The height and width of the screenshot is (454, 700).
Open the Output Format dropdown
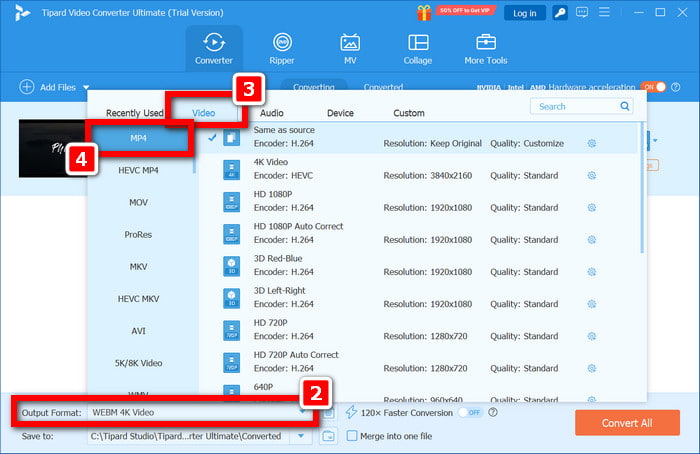[199, 412]
